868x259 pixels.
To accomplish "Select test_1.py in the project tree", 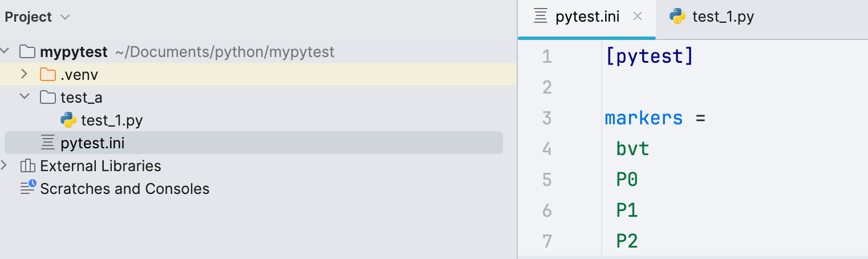I will click(112, 120).
